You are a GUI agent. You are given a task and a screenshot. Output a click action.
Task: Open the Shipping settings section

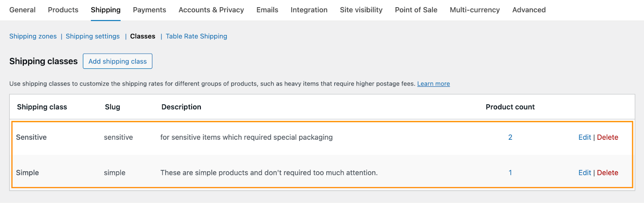click(x=93, y=36)
